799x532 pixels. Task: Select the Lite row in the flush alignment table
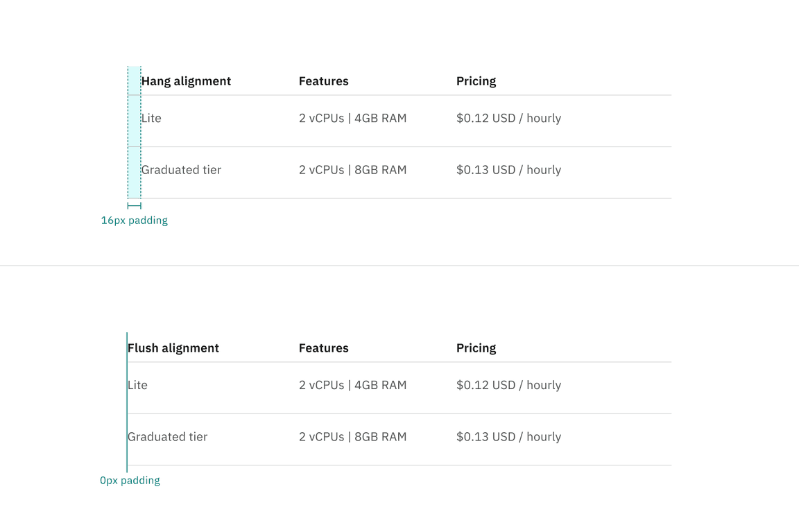point(138,386)
